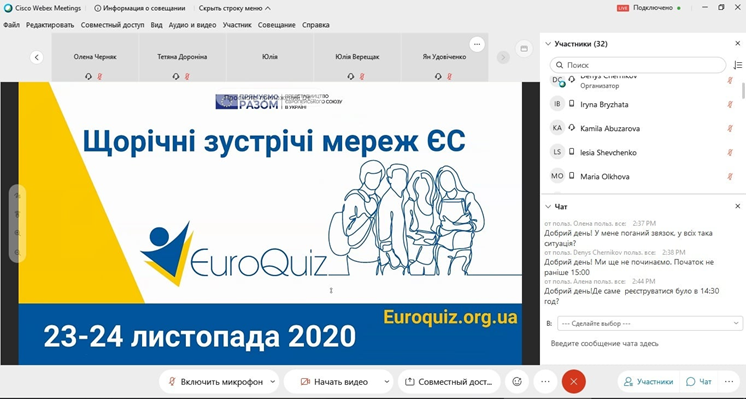Click Информация о совещании

tap(139, 8)
